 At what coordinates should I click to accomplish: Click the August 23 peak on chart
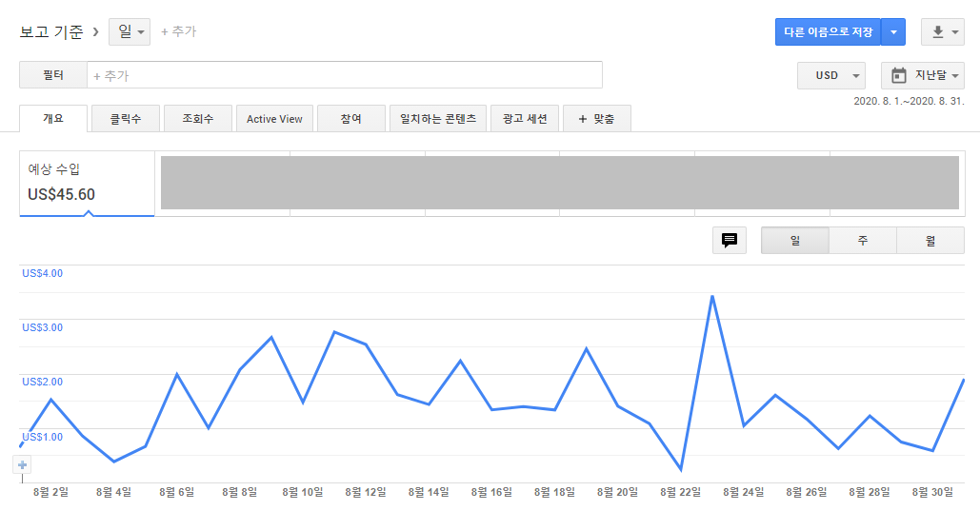pos(711,296)
